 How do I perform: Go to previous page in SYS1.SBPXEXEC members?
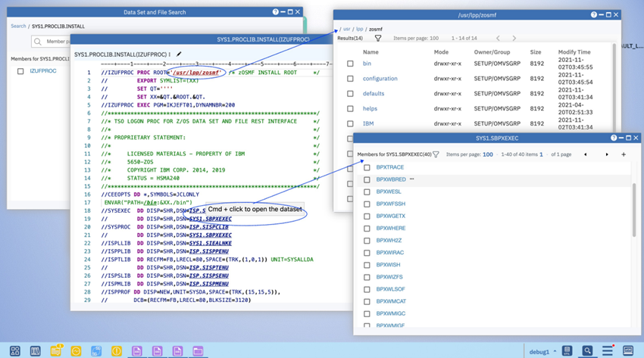585,154
